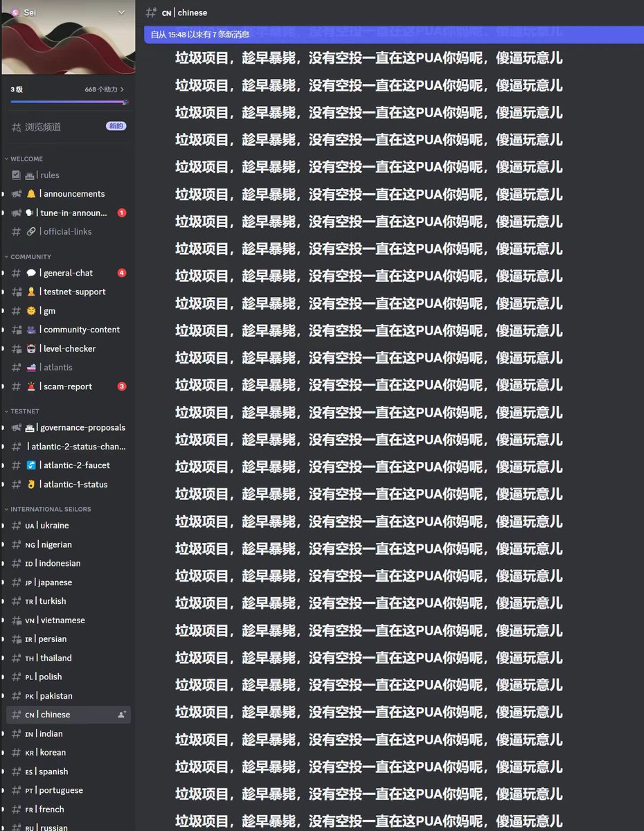Open the NG nigerian channel
The height and width of the screenshot is (831, 644).
pyautogui.click(x=68, y=544)
